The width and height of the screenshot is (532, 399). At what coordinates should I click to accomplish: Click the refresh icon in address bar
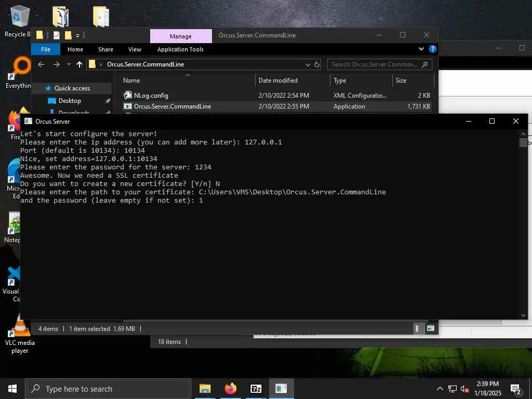click(317, 64)
